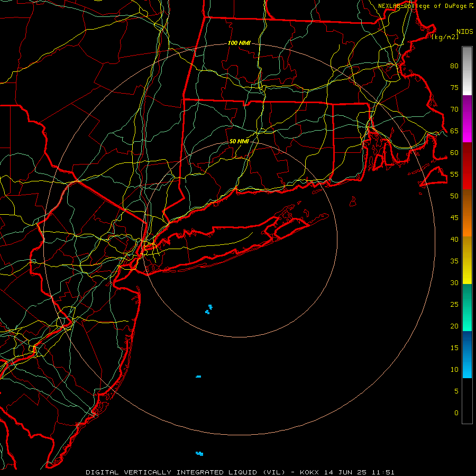
Task: Click the scale value 60
Action: click(x=454, y=153)
